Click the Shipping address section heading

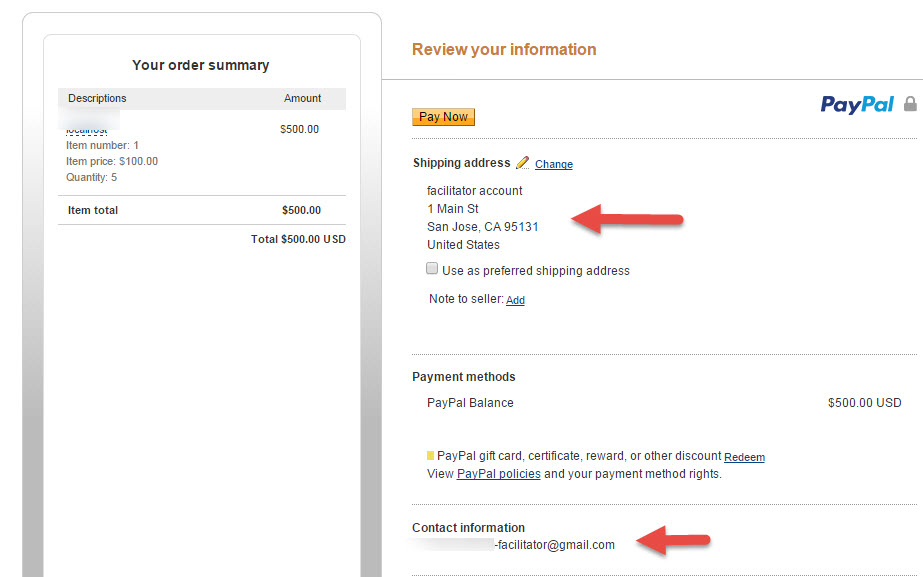click(x=462, y=162)
